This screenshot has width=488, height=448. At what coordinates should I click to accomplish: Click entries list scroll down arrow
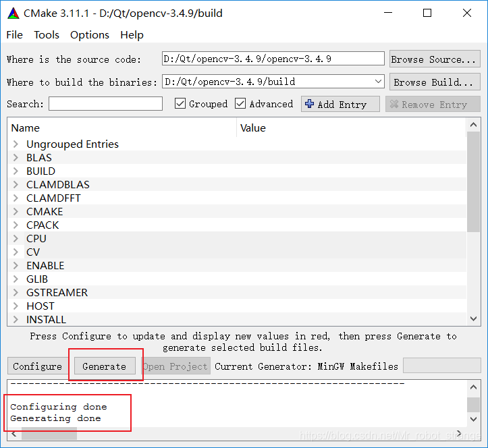pyautogui.click(x=474, y=318)
